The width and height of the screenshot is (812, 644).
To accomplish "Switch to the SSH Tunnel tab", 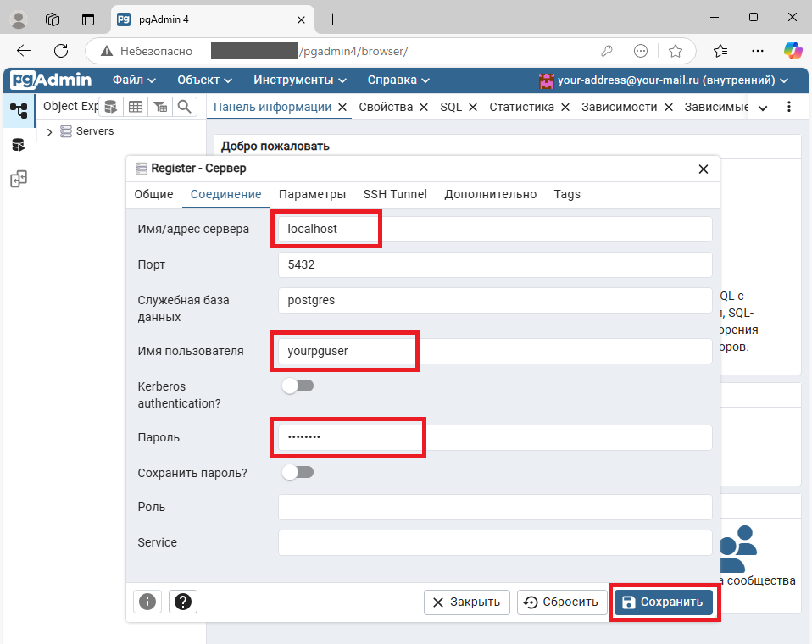I will pyautogui.click(x=395, y=194).
